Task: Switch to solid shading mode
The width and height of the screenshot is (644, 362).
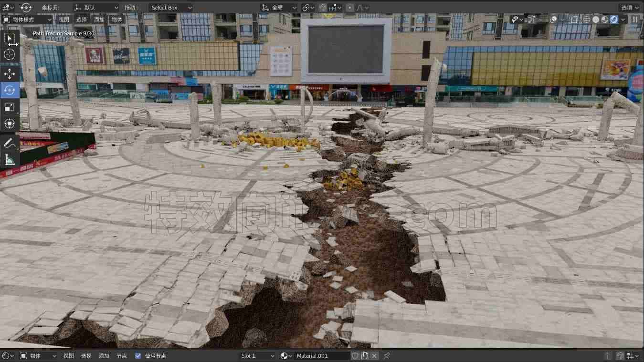Action: coord(596,20)
